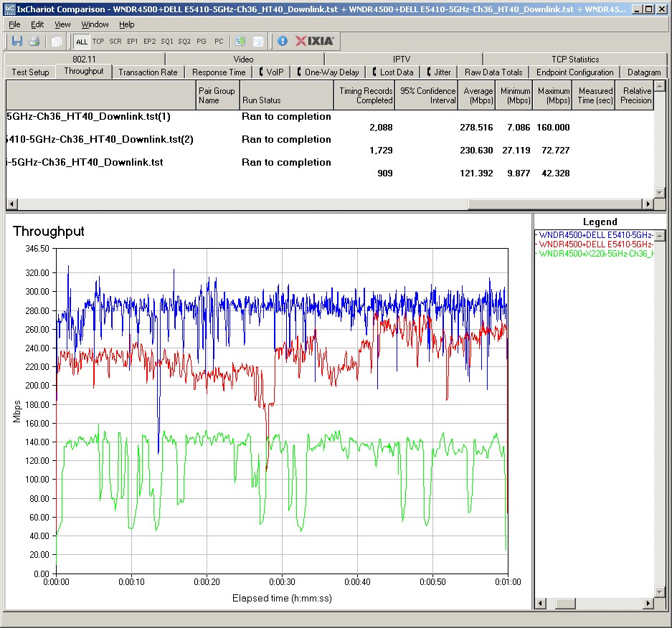Viewport: 672px width, 628px height.
Task: Click results table vertical scrollbar down arrow
Action: pos(660,193)
